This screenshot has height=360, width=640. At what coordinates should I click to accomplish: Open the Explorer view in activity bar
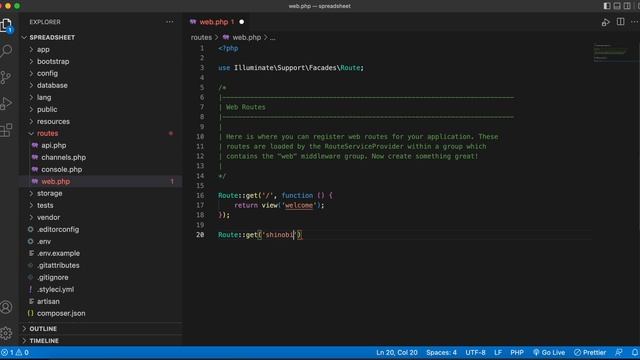pyautogui.click(x=7, y=25)
